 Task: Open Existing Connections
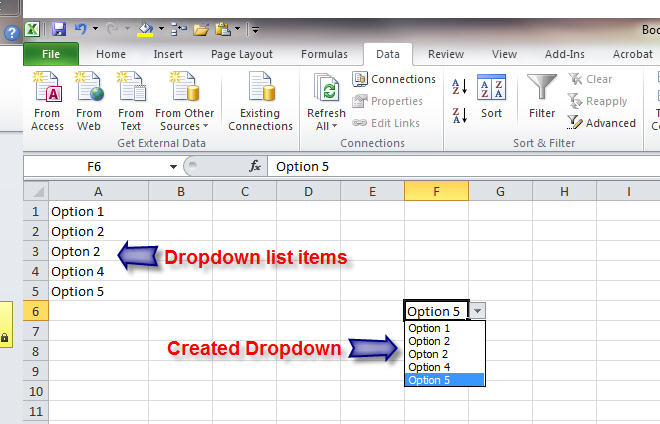pyautogui.click(x=260, y=101)
